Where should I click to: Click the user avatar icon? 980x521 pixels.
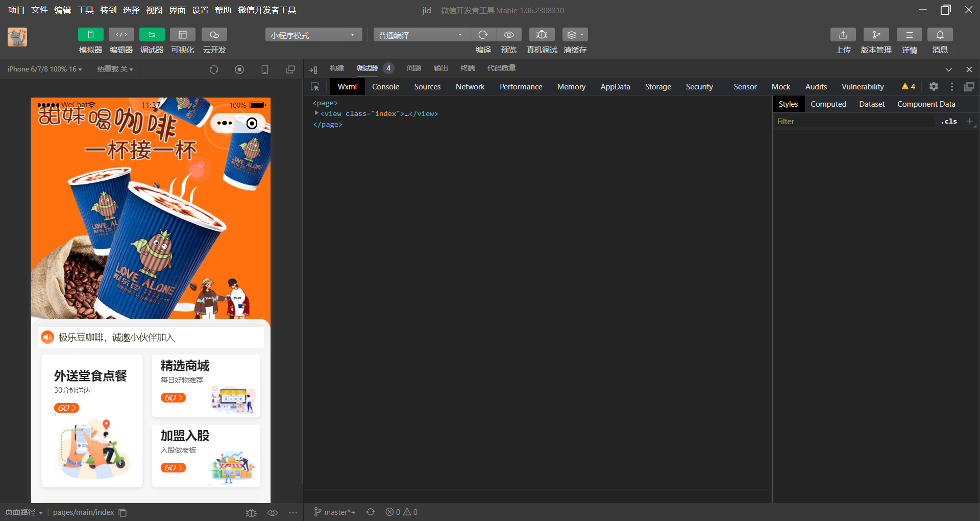pyautogui.click(x=17, y=37)
